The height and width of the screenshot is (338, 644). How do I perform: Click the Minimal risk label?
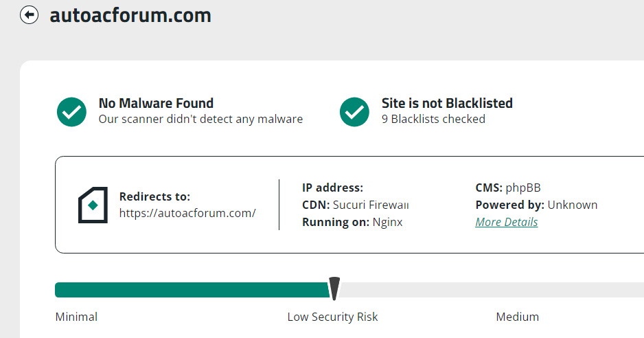[76, 317]
